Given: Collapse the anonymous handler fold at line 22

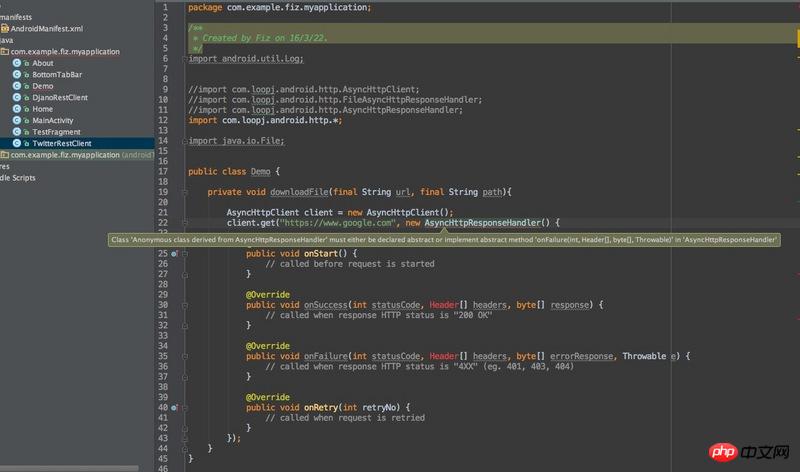Looking at the screenshot, I should pos(185,223).
